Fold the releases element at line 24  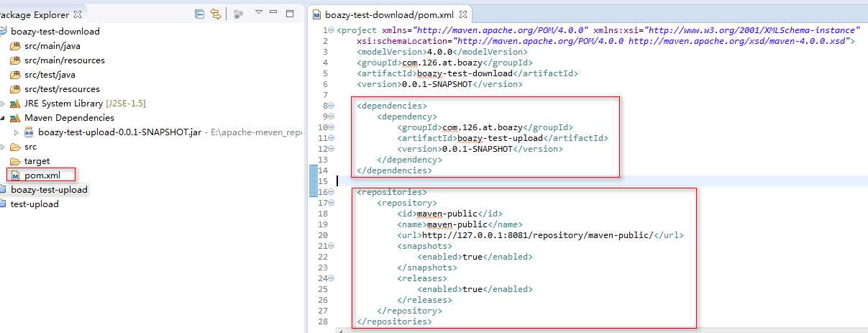tap(332, 278)
